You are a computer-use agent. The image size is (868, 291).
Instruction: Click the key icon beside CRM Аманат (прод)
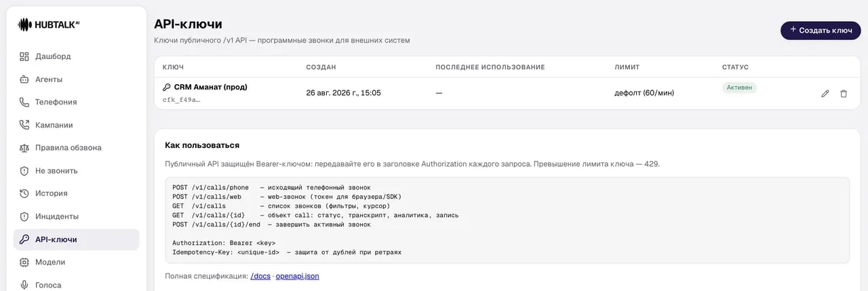point(167,87)
